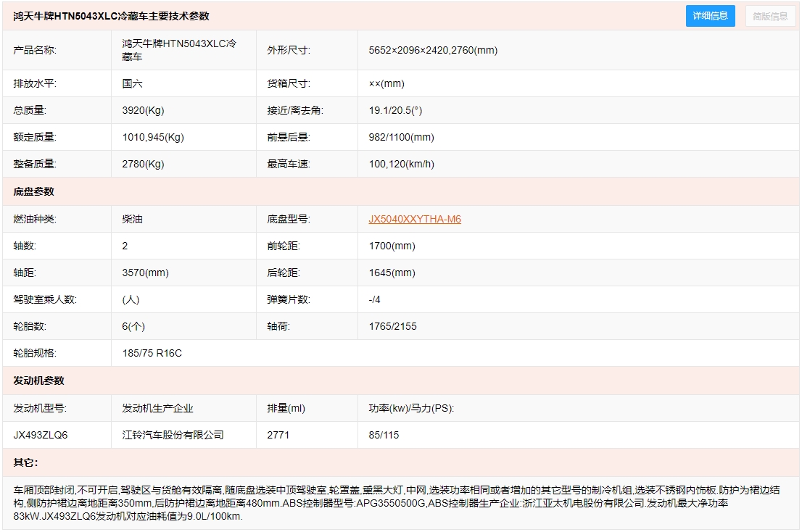Open the JX5040XXYTHA-M6 chassis model link
Screen dimensions: 802x532
point(415,219)
